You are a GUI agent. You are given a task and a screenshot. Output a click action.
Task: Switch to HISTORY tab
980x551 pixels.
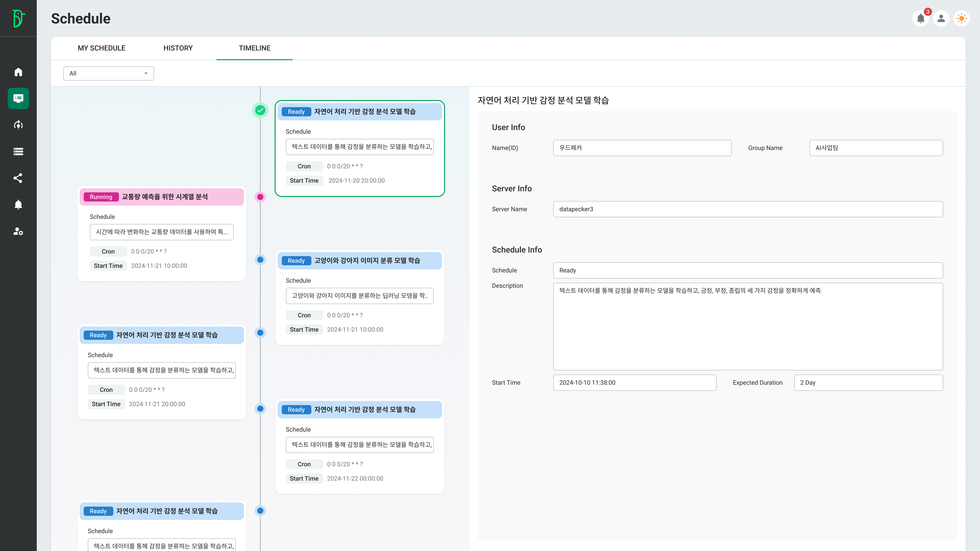[178, 48]
